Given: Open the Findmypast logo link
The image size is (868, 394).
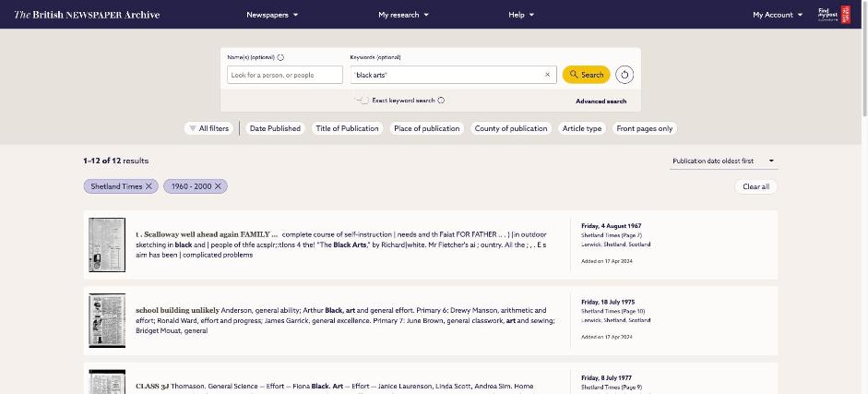Looking at the screenshot, I should tap(834, 15).
